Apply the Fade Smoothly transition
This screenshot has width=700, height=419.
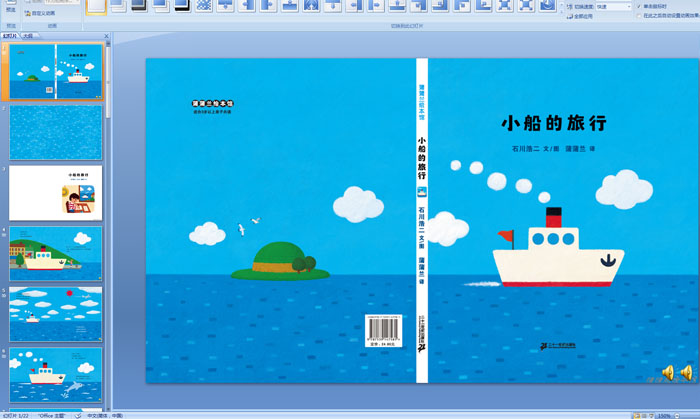point(118,5)
